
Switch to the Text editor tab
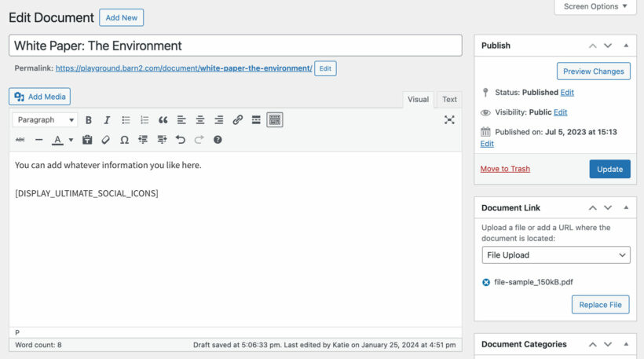tap(449, 100)
